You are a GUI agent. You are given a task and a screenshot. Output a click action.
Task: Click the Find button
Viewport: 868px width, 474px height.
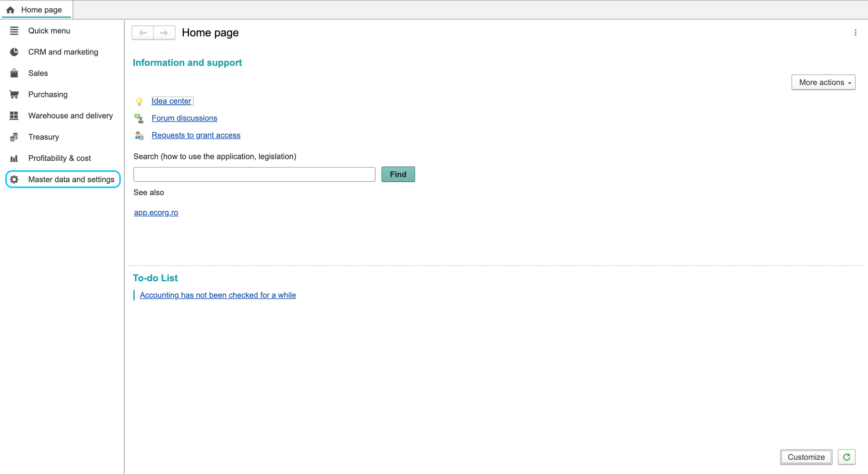pyautogui.click(x=398, y=174)
